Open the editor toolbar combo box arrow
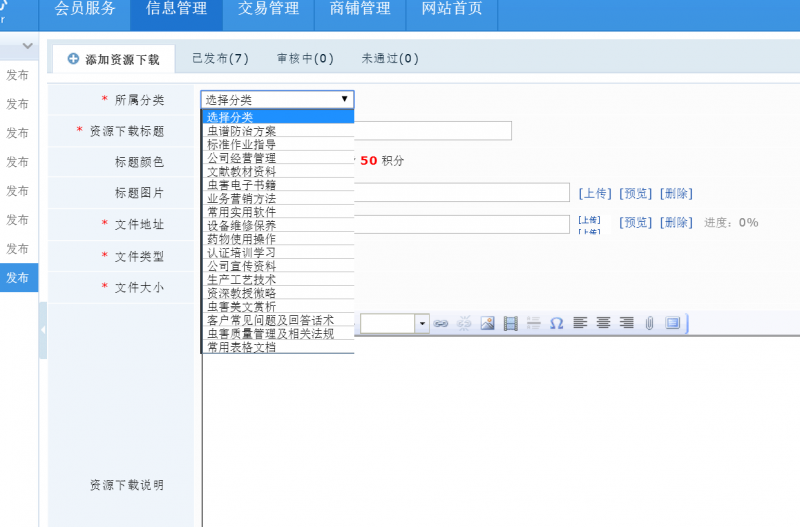This screenshot has width=800, height=527. pos(422,323)
